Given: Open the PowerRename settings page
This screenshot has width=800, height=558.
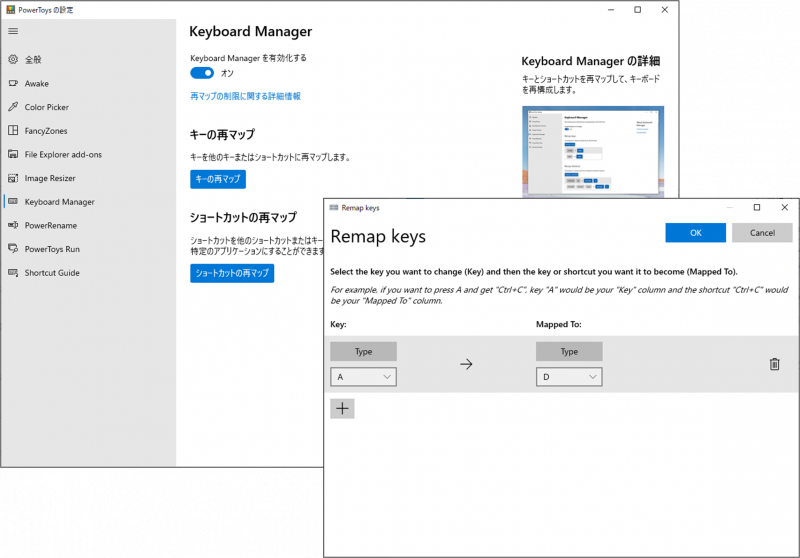Looking at the screenshot, I should coord(87,225).
